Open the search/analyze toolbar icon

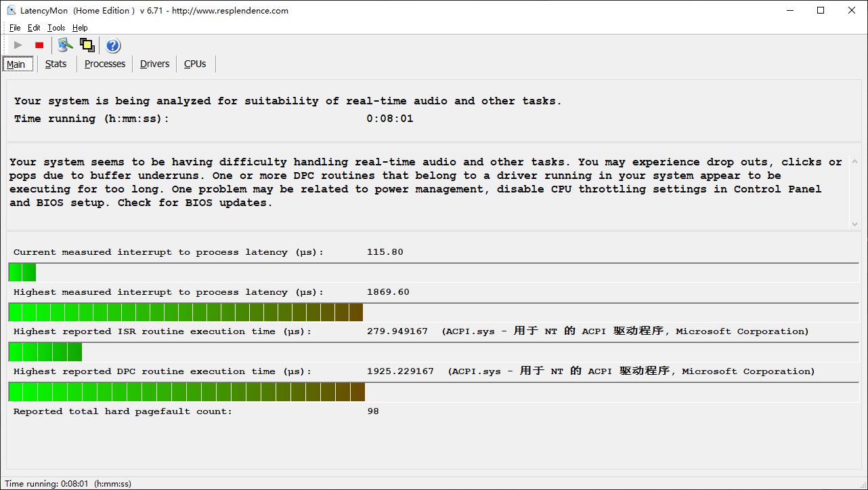[65, 45]
